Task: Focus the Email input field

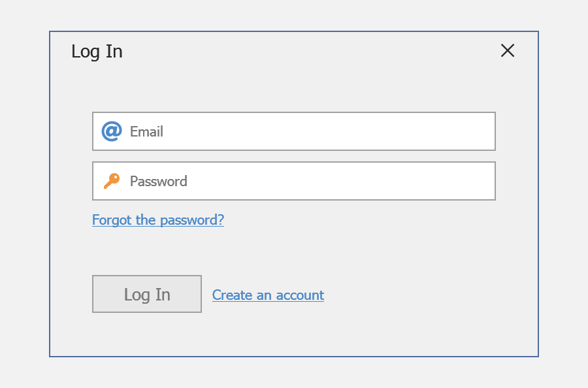Action: click(x=307, y=131)
